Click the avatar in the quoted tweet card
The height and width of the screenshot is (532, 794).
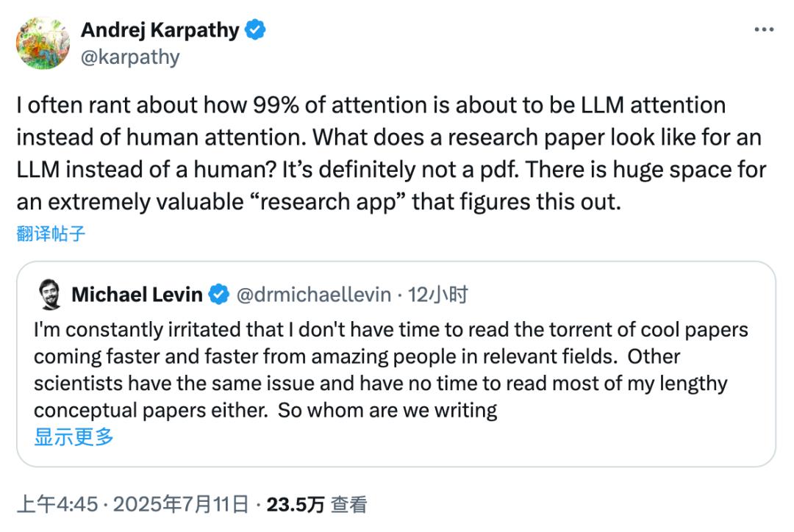(49, 293)
